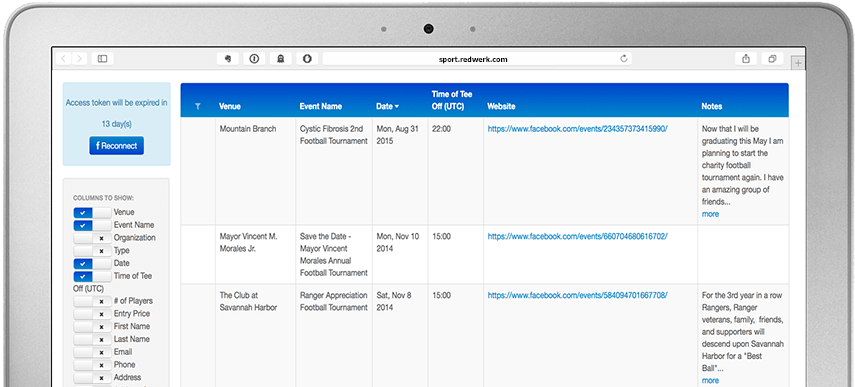Click the circular extension icon next to address bar
Screen dimensions: 855x387
tap(307, 59)
